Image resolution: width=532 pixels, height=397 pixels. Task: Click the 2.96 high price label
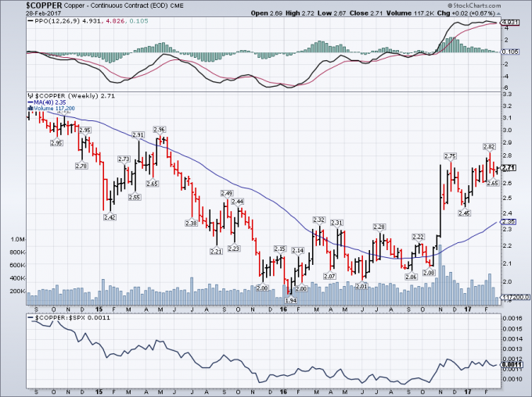click(159, 130)
